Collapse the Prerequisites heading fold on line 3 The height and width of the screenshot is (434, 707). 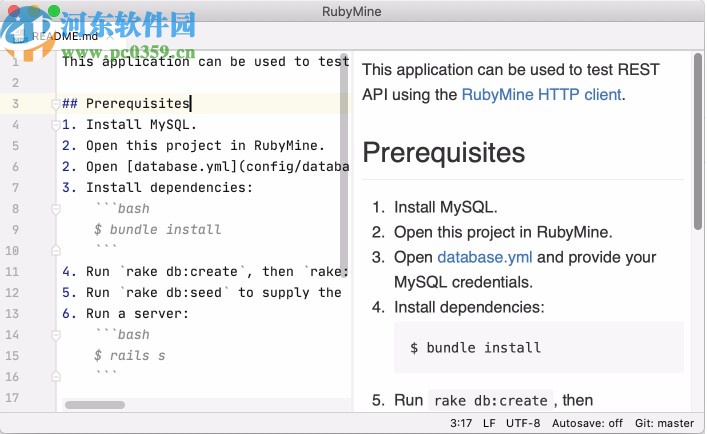[x=55, y=104]
